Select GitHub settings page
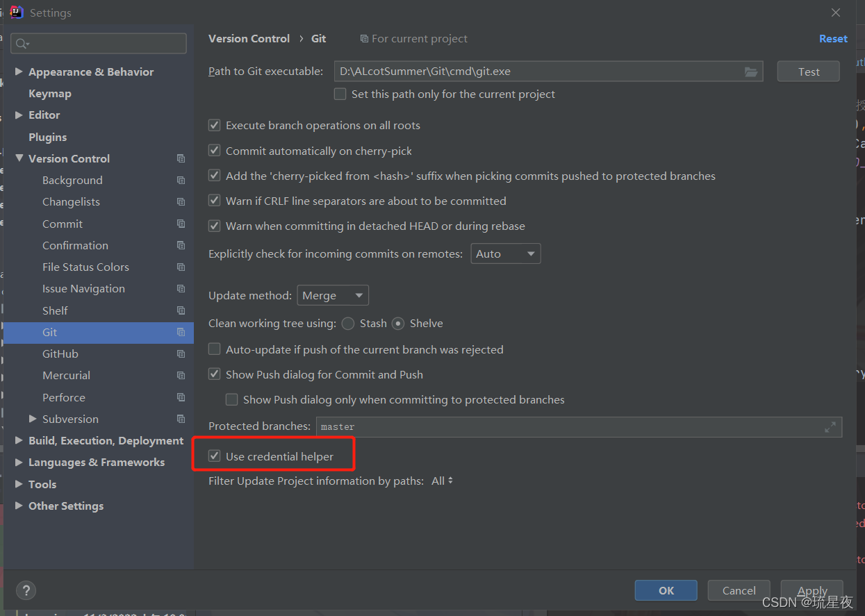This screenshot has width=865, height=616. [60, 354]
